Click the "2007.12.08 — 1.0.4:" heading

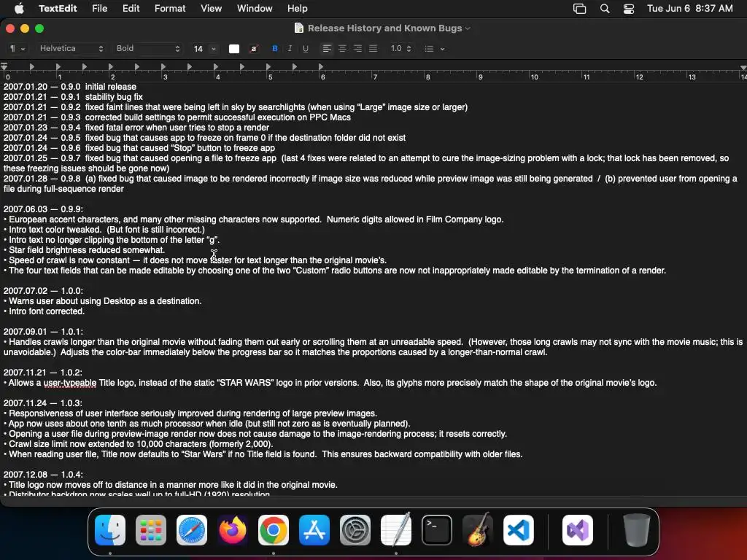[43, 475]
